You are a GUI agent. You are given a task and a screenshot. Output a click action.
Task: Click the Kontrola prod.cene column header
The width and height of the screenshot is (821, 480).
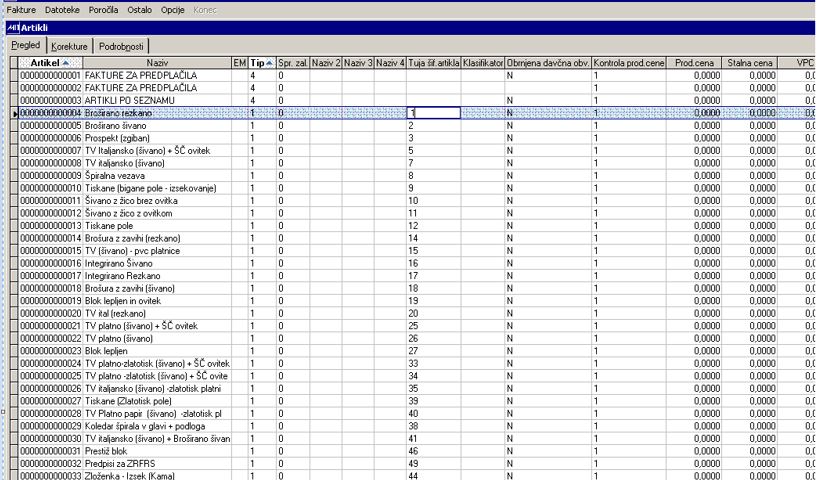629,63
